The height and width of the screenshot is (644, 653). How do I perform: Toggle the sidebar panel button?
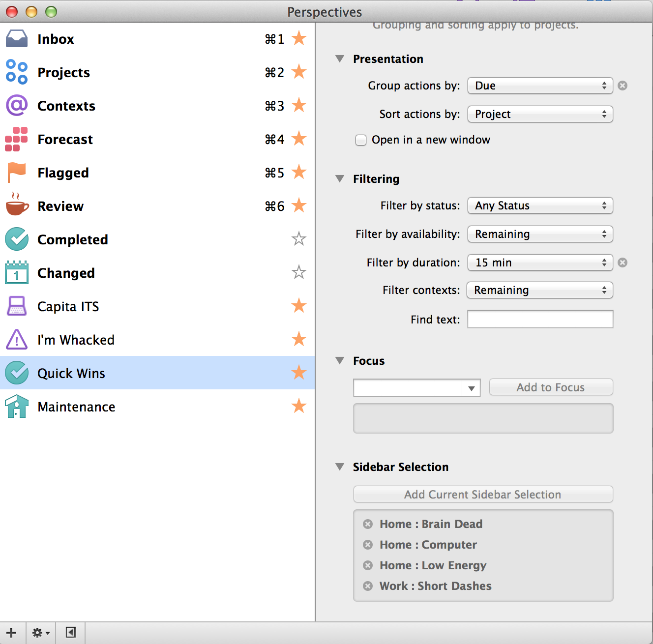pos(71,633)
